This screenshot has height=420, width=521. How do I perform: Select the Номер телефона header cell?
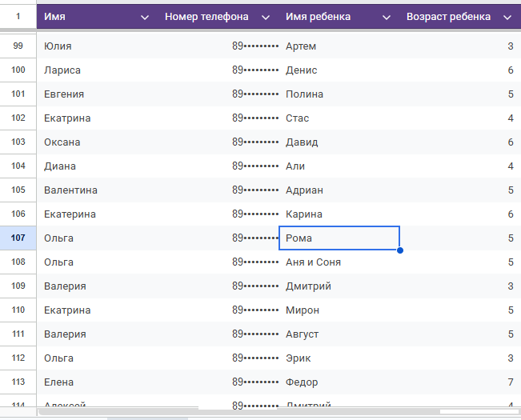pos(218,17)
